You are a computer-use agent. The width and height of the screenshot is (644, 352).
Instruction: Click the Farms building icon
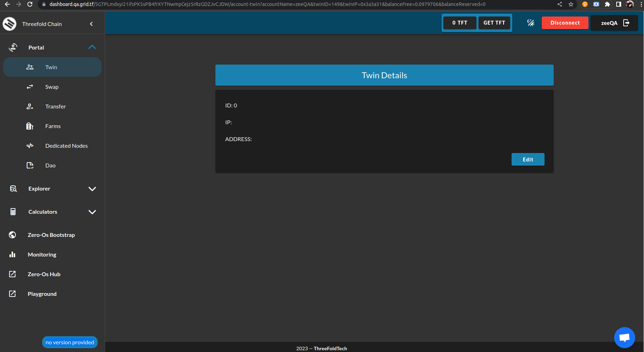click(x=30, y=126)
